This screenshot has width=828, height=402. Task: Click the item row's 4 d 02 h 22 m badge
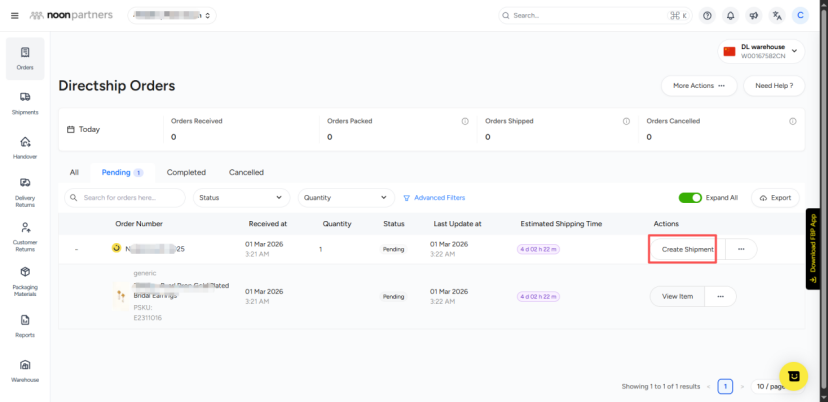(538, 297)
